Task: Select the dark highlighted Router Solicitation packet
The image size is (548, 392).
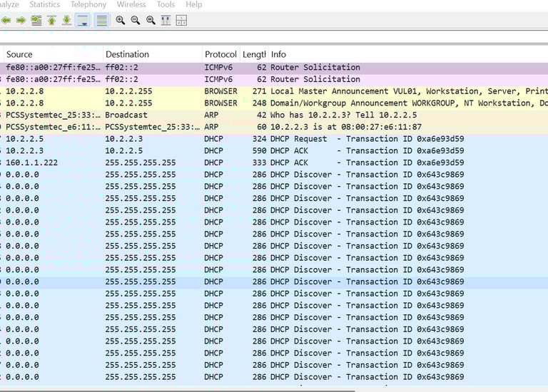Action: click(x=274, y=68)
